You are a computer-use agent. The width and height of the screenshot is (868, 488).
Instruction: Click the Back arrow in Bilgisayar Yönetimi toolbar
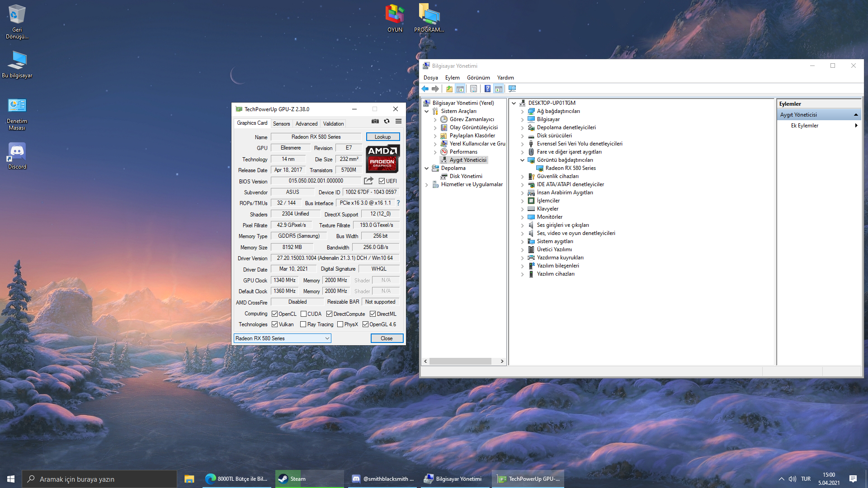click(425, 89)
